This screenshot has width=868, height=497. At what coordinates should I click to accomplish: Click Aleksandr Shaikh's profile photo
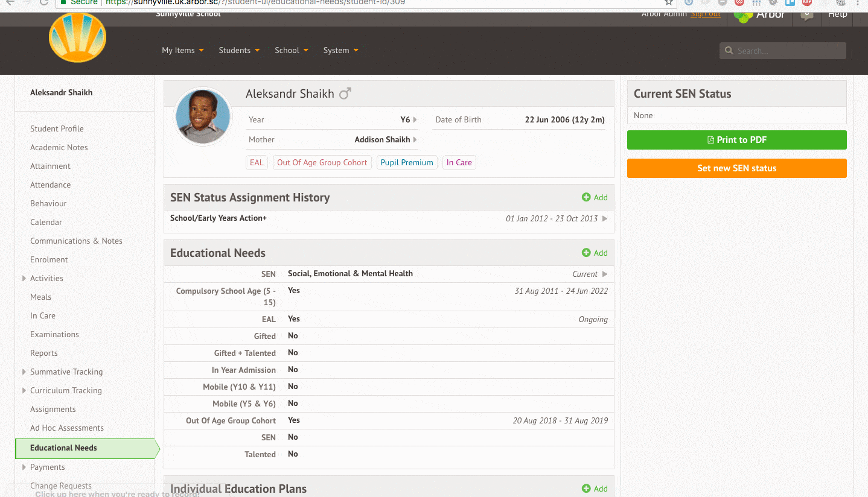203,117
